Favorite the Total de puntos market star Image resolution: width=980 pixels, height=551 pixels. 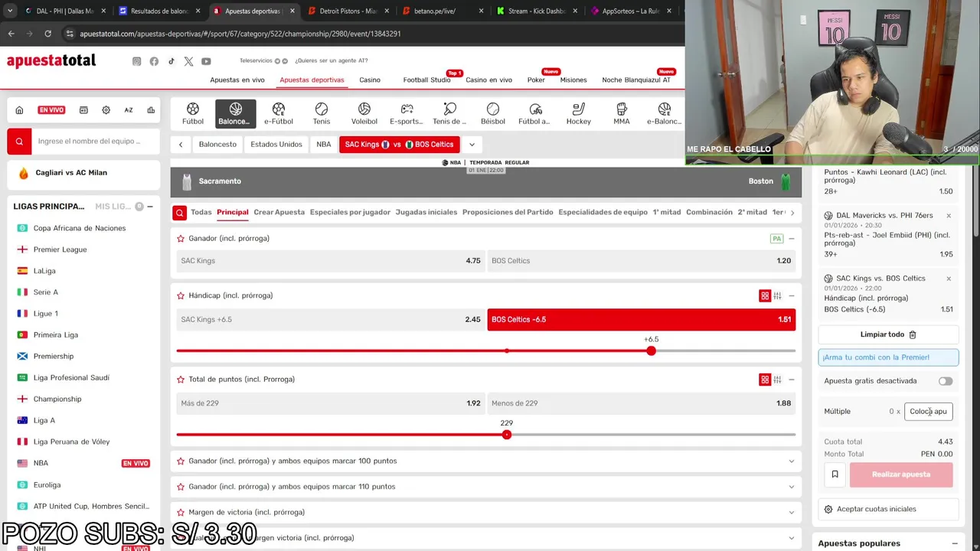coord(181,380)
